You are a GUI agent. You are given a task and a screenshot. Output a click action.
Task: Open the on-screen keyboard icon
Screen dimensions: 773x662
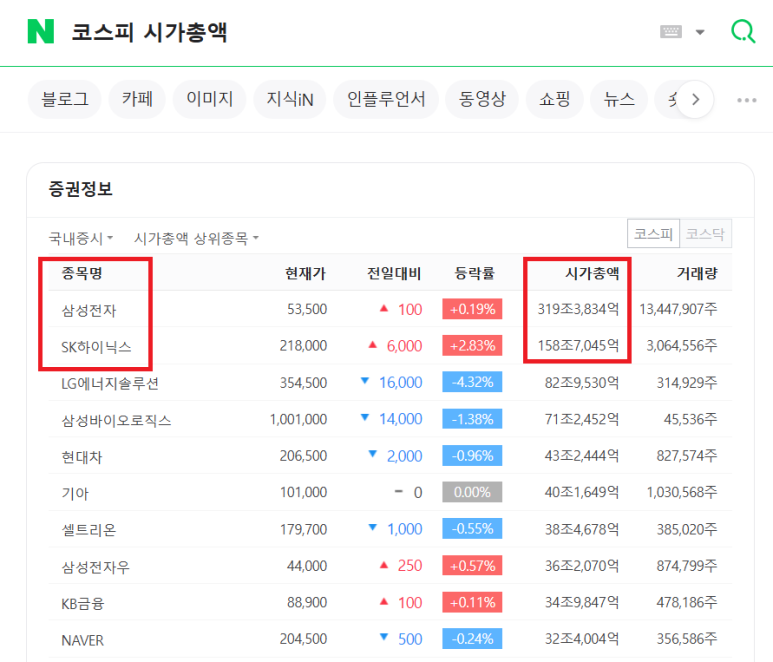pyautogui.click(x=670, y=32)
